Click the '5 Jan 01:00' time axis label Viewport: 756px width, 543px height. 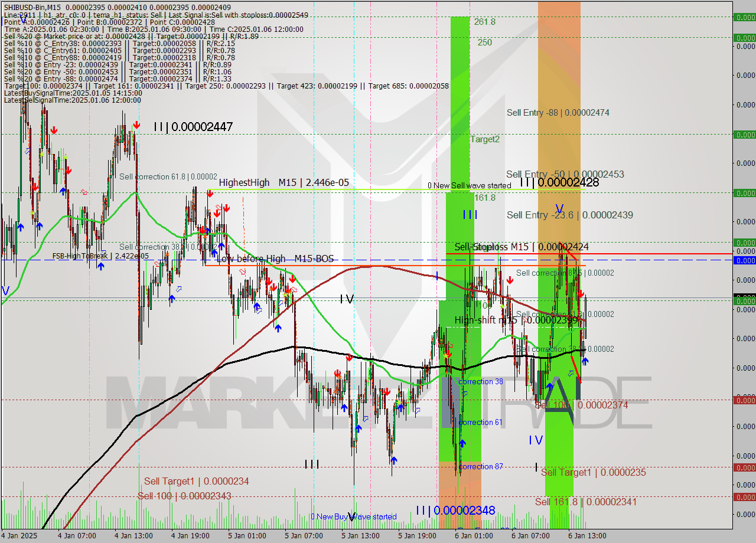click(247, 536)
